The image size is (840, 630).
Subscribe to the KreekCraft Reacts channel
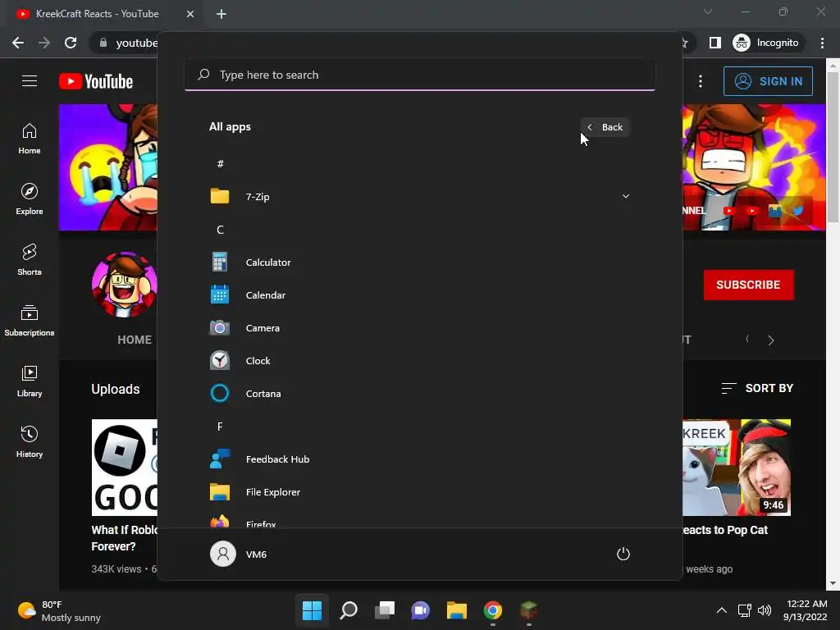748,285
